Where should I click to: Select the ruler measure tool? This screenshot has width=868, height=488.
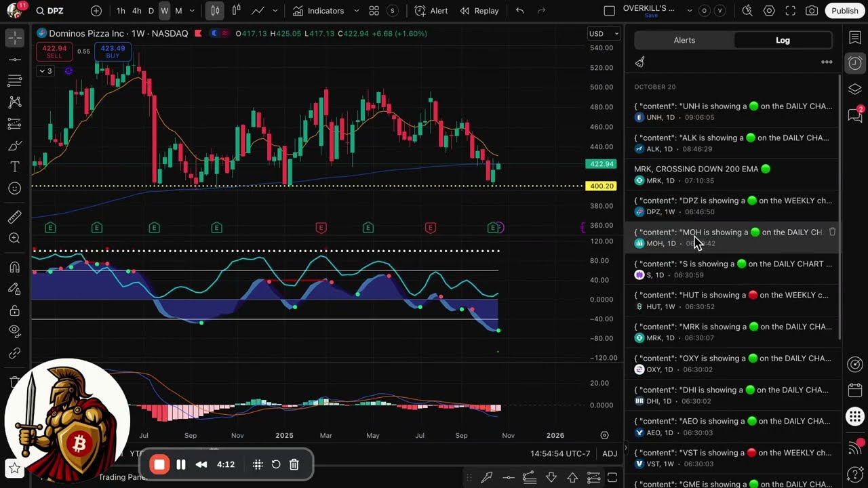pos(14,217)
